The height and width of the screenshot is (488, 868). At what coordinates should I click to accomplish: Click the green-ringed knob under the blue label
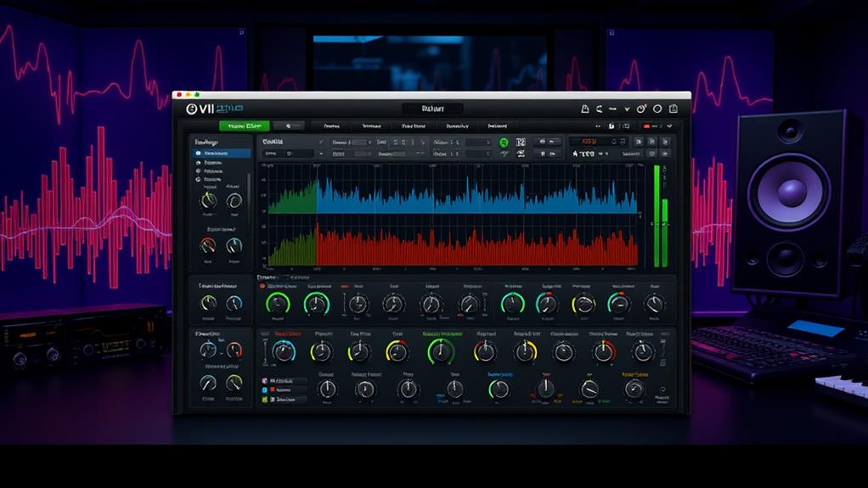tap(499, 390)
